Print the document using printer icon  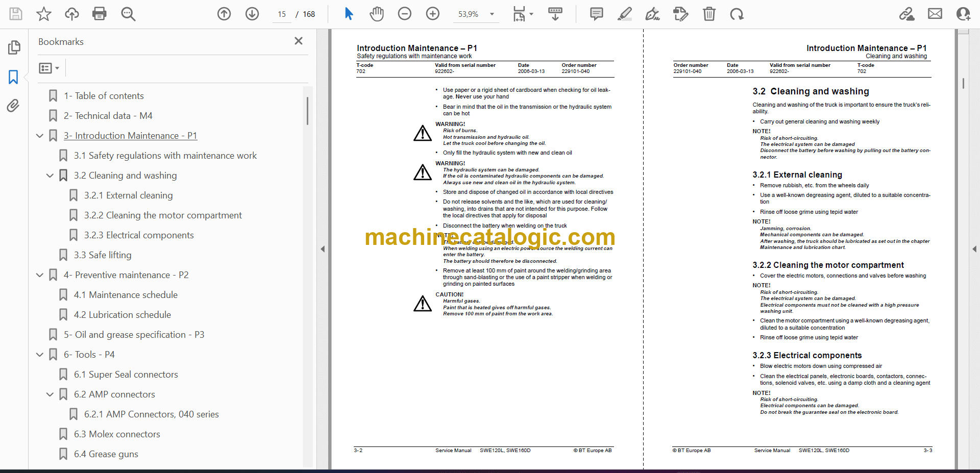click(100, 14)
